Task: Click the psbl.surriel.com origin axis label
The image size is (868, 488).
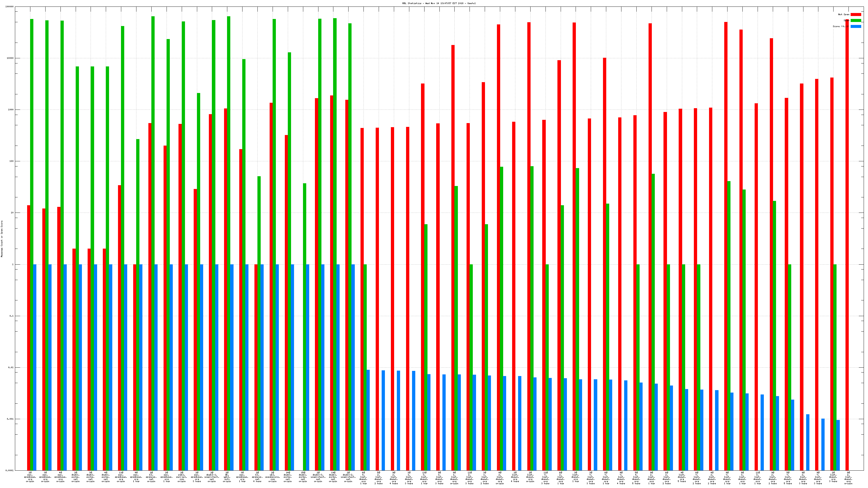Action: click(x=181, y=477)
